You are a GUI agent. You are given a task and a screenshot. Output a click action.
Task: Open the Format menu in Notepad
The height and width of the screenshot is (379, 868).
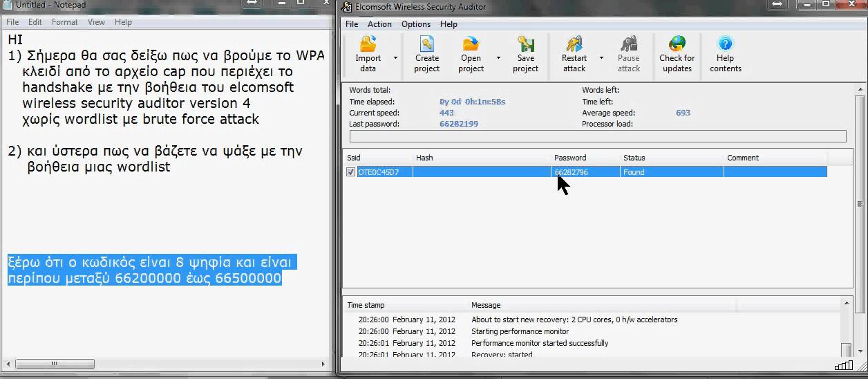tap(65, 22)
